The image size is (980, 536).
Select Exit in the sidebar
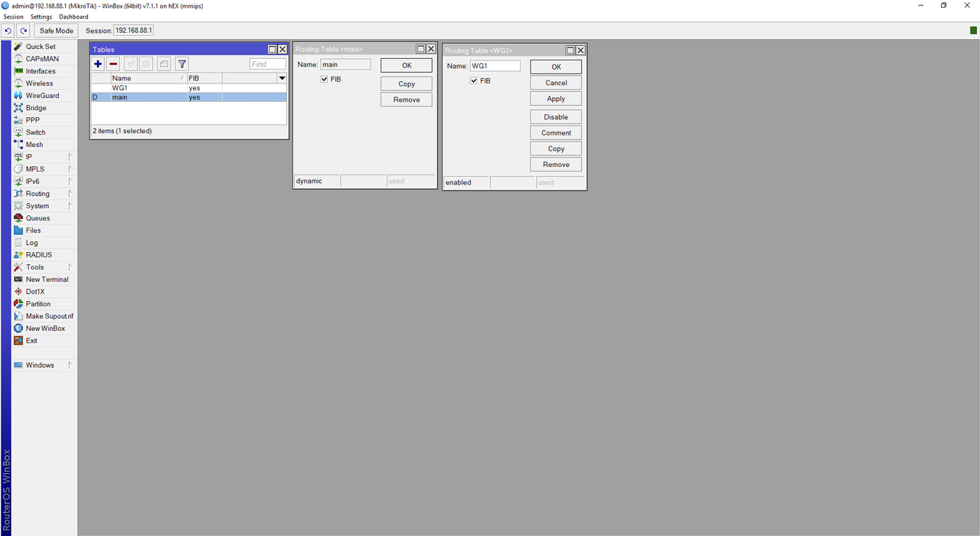point(44,341)
